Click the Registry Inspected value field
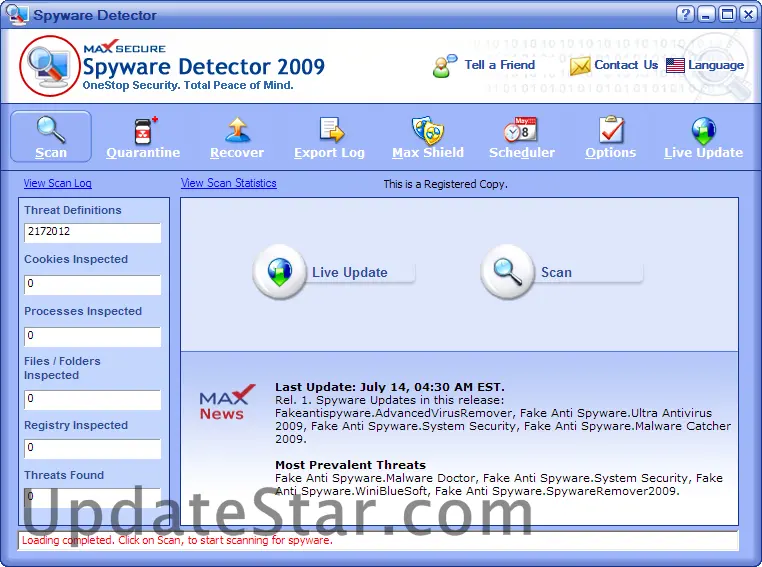Screen dimensions: 762x567 pyautogui.click(x=92, y=448)
